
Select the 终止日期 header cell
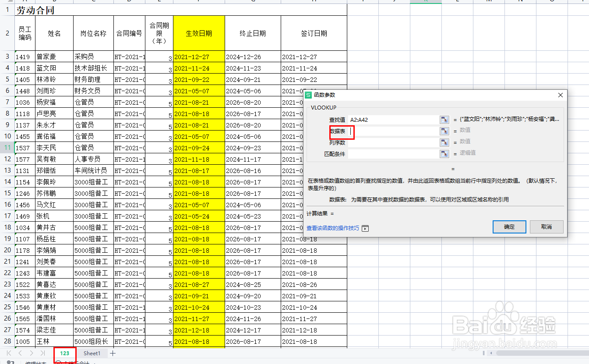click(x=253, y=33)
